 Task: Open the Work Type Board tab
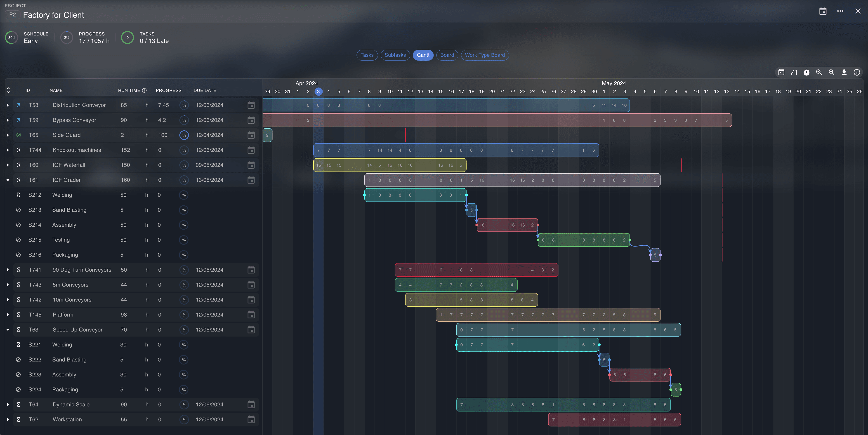point(485,55)
